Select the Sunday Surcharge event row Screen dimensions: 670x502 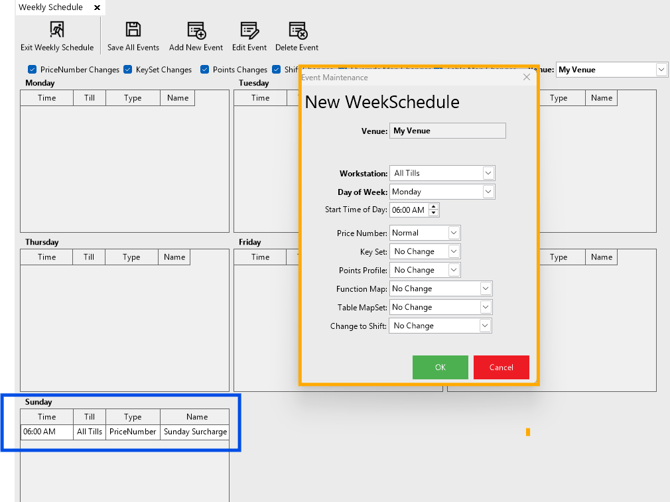[125, 432]
